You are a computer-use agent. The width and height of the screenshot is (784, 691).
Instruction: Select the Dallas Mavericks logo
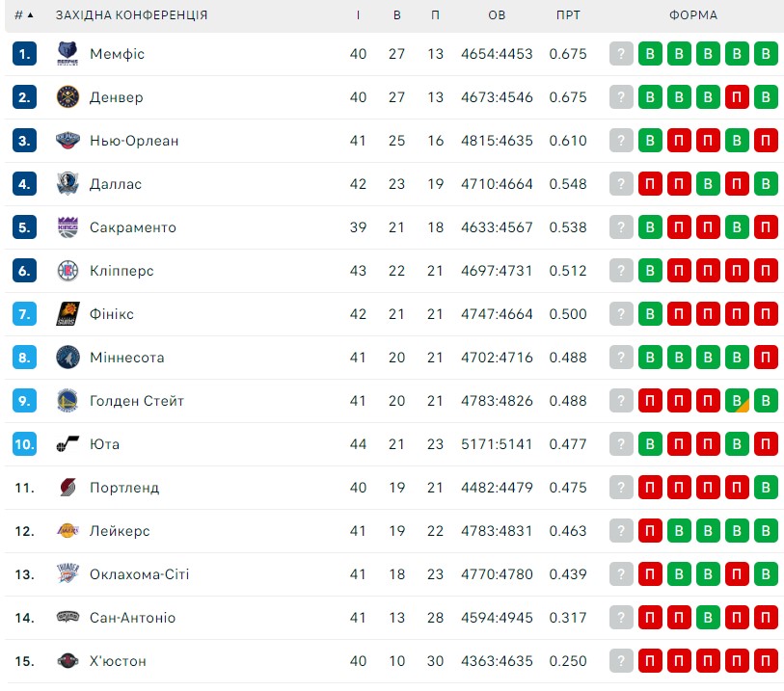click(x=68, y=184)
